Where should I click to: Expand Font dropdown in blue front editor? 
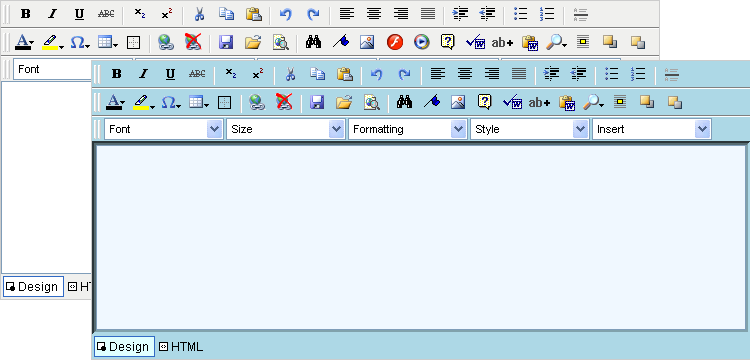tap(215, 129)
